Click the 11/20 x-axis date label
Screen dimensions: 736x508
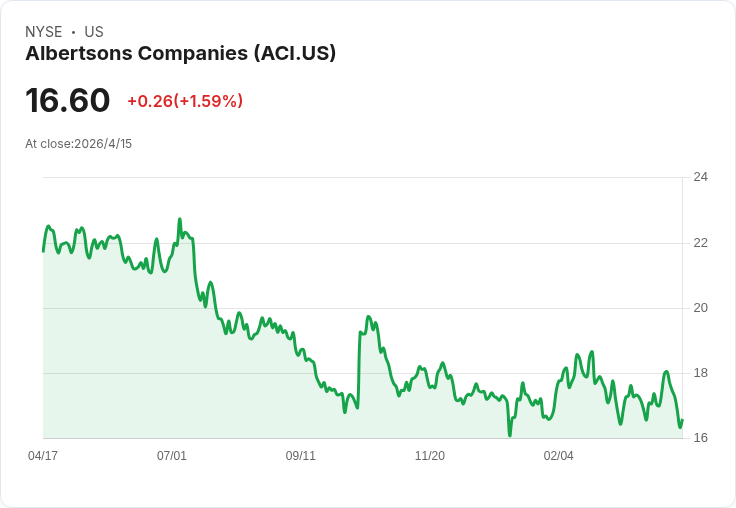429,455
